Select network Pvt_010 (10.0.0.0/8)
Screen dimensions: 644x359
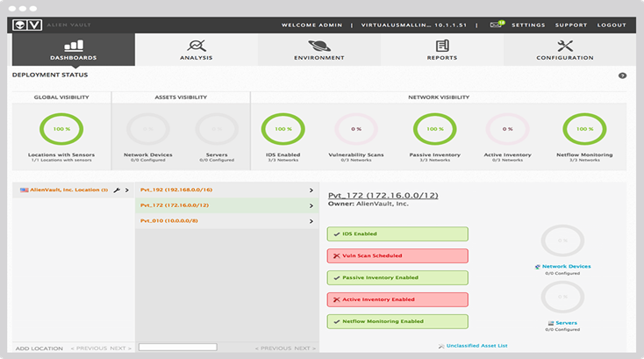[168, 221]
